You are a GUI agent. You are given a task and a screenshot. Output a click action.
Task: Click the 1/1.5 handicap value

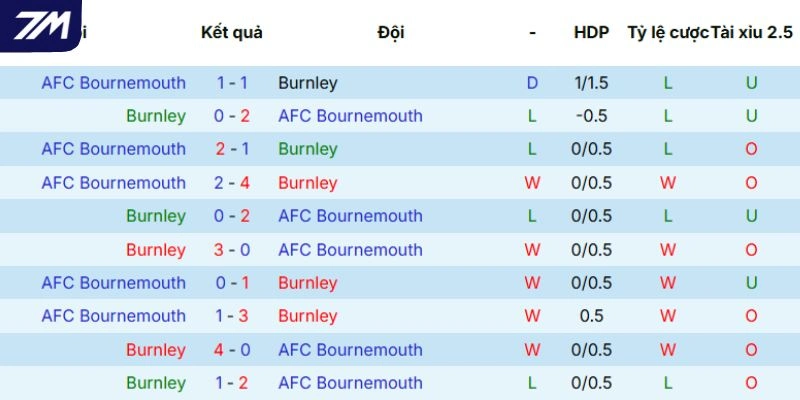591,83
